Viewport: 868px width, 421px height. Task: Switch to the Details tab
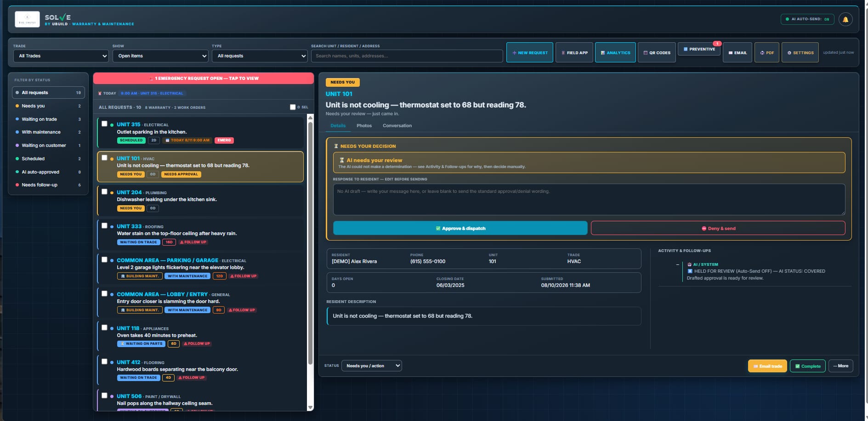click(x=338, y=126)
